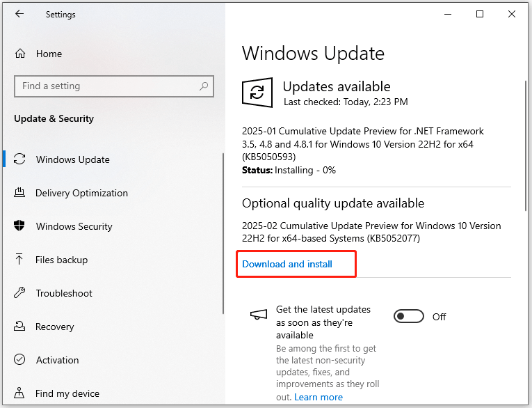The height and width of the screenshot is (408, 532).
Task: Click the Download and install link
Action: coord(287,264)
